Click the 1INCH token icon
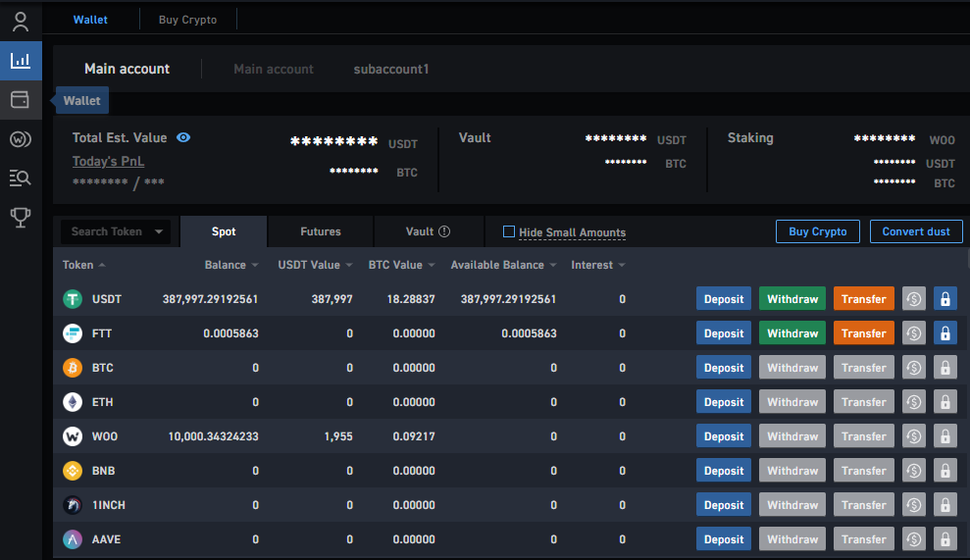Image resolution: width=970 pixels, height=560 pixels. [x=73, y=505]
